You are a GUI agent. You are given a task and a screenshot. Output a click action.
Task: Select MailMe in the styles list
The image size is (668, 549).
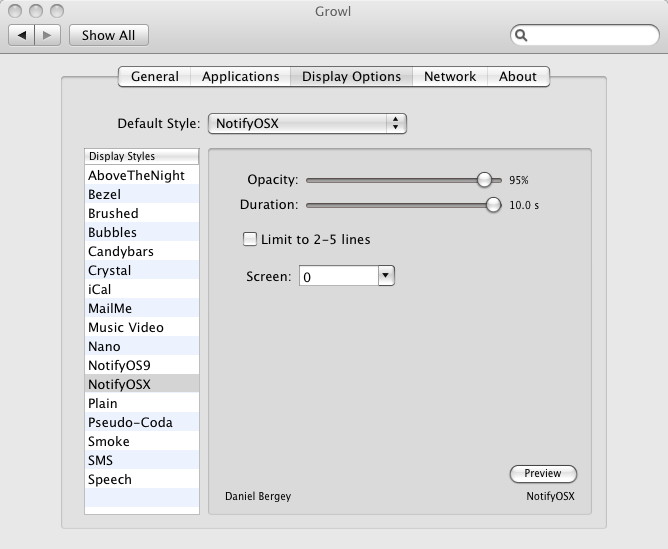[x=142, y=308]
